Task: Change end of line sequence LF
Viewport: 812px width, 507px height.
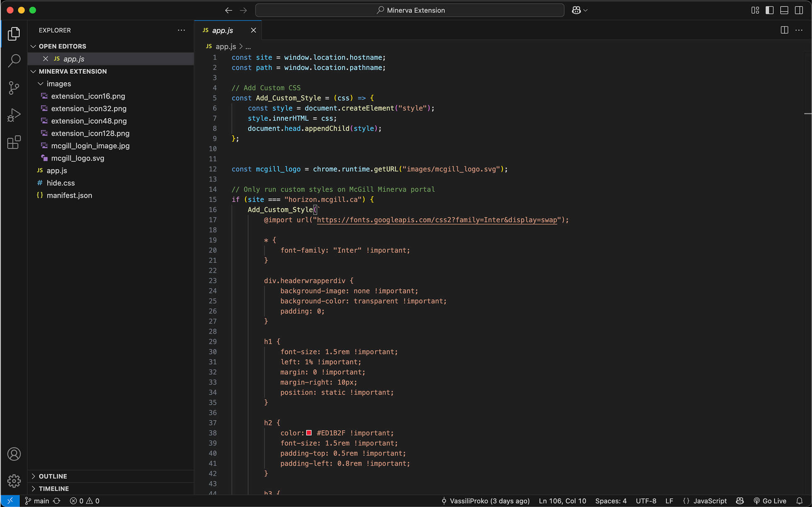Action: pos(669,501)
